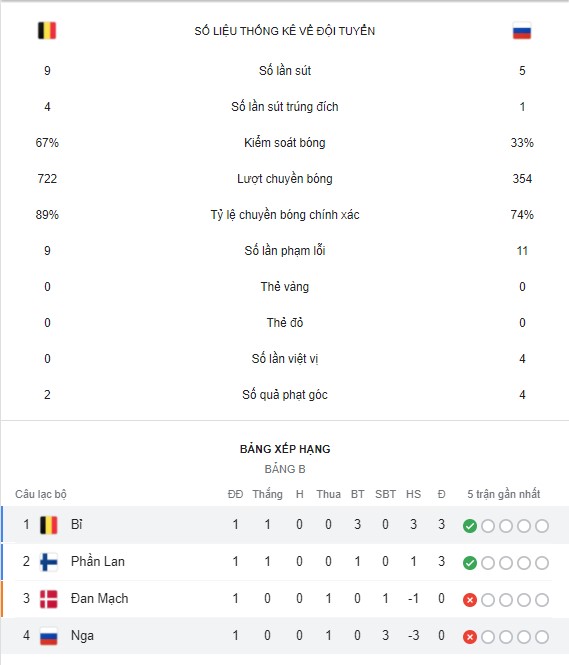
Task: Click green win checkmark in Phần Lan row
Action: pos(470,563)
